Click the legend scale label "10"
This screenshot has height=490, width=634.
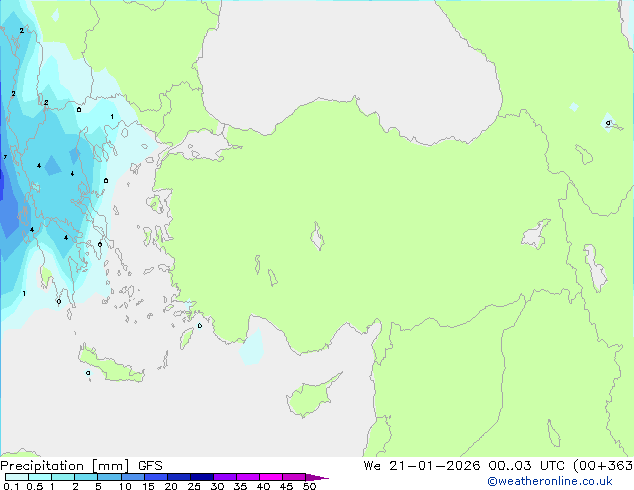tap(125, 486)
